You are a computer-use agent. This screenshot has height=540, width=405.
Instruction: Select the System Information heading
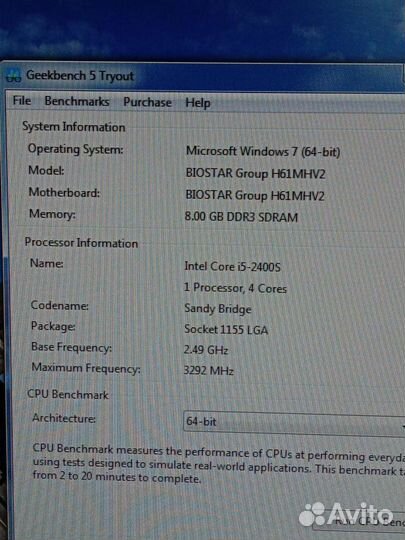point(74,127)
